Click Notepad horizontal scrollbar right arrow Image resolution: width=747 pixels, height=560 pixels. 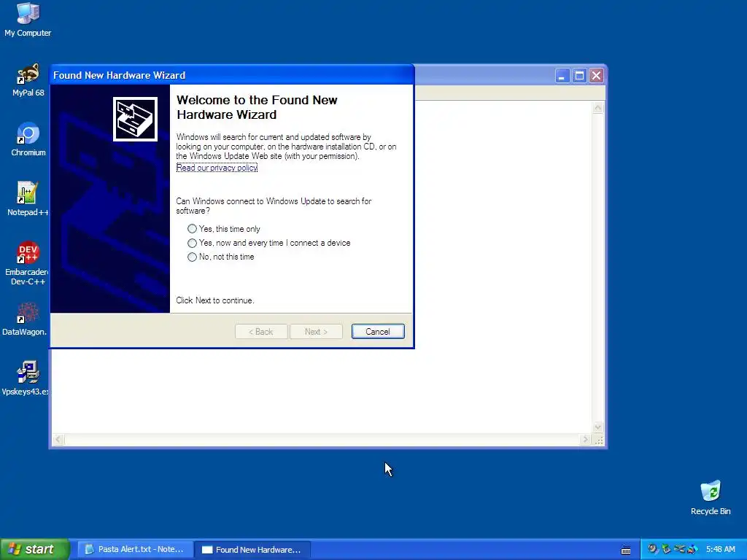click(586, 440)
